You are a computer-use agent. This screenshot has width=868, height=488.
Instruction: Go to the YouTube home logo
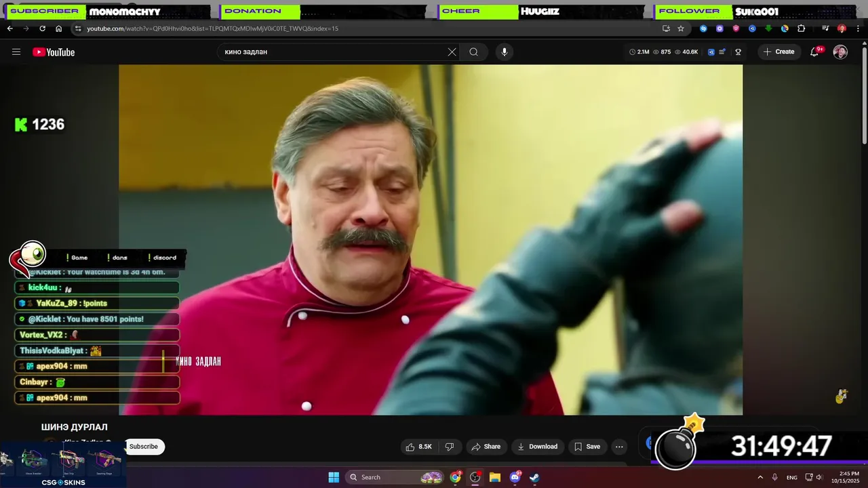click(x=54, y=52)
